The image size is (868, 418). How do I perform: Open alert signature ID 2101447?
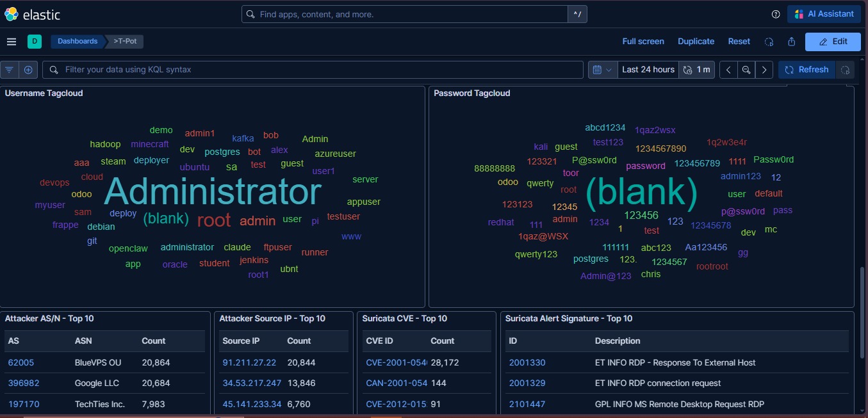[527, 405]
